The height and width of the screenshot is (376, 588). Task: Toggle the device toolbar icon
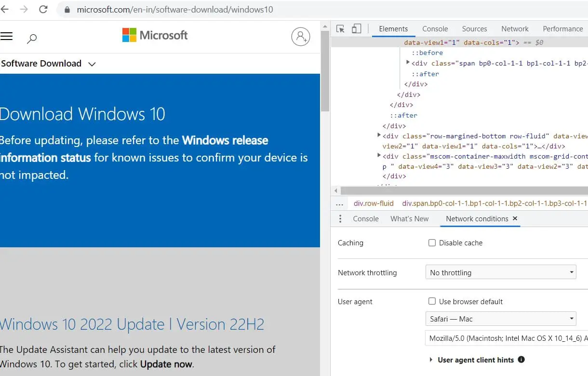(x=356, y=29)
